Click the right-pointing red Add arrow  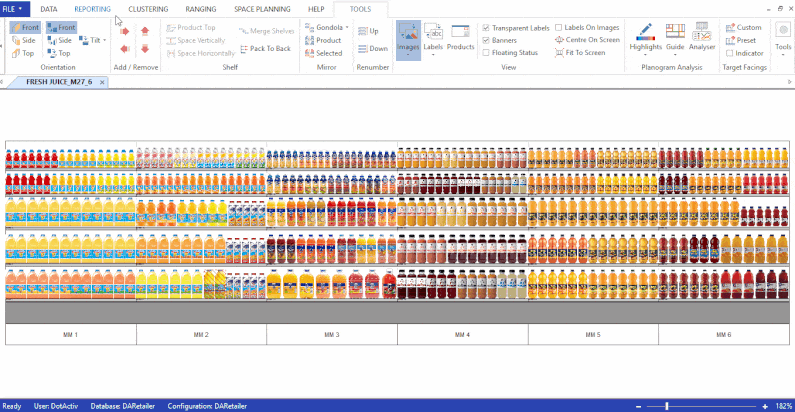click(x=125, y=31)
